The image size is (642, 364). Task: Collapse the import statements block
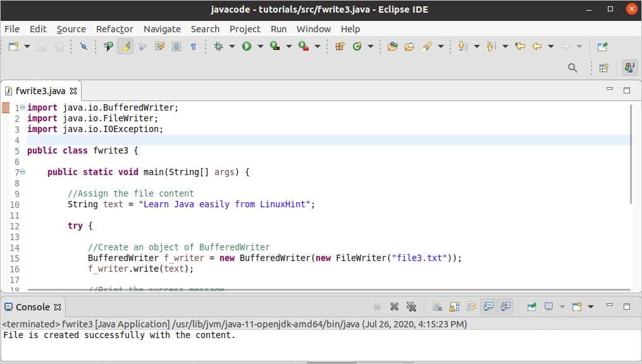22,107
